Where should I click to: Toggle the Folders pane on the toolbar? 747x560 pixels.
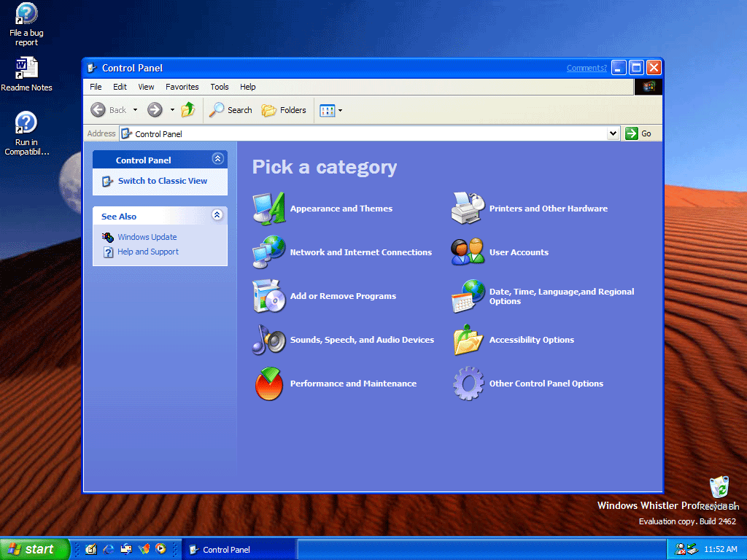coord(284,110)
